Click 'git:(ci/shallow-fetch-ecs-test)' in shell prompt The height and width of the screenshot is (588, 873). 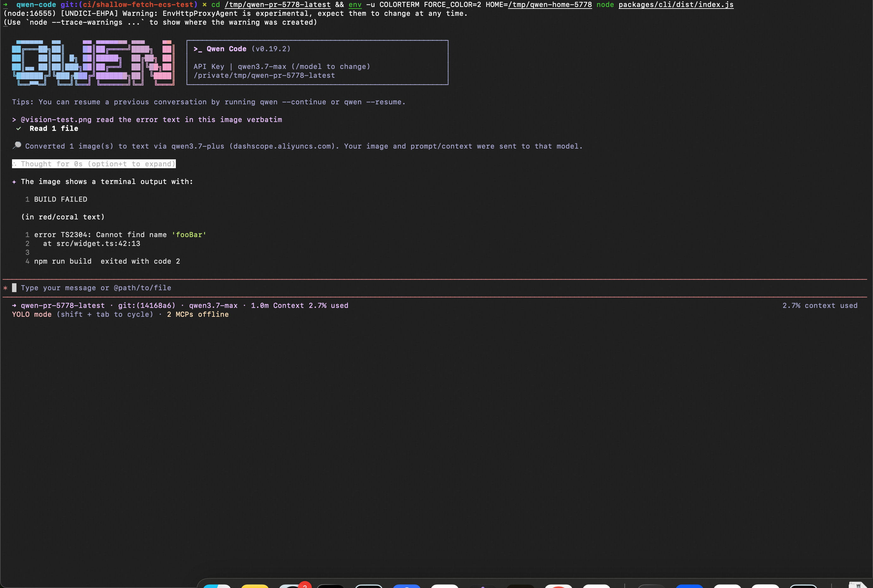(129, 4)
